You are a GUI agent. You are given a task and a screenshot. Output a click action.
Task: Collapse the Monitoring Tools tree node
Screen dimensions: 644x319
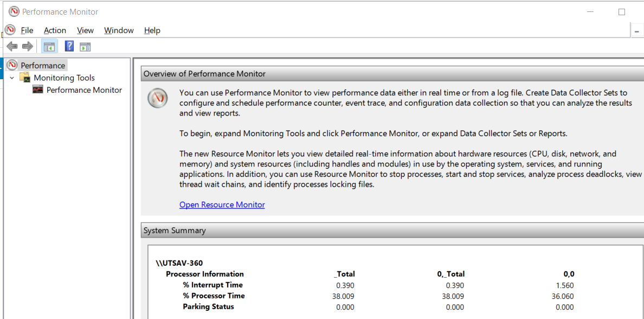[12, 78]
